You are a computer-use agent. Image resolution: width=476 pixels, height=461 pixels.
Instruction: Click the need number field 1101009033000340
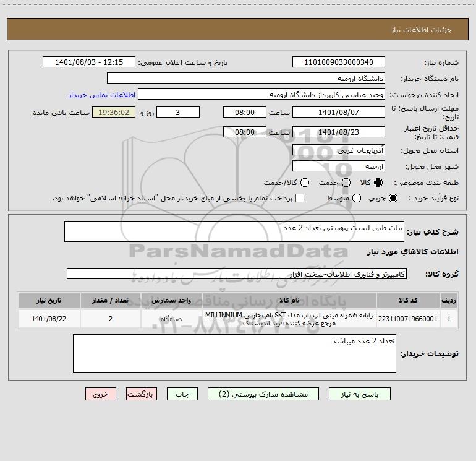[339, 62]
